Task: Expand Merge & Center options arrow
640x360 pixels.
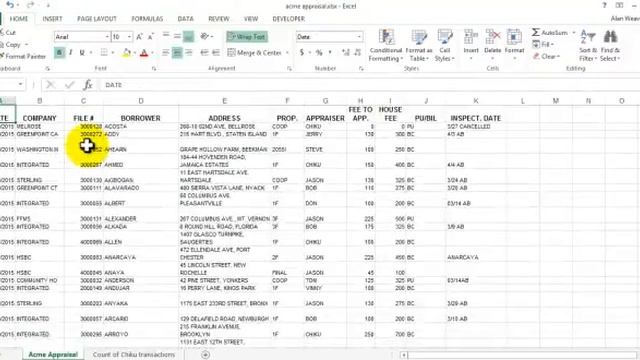Action: click(x=287, y=53)
